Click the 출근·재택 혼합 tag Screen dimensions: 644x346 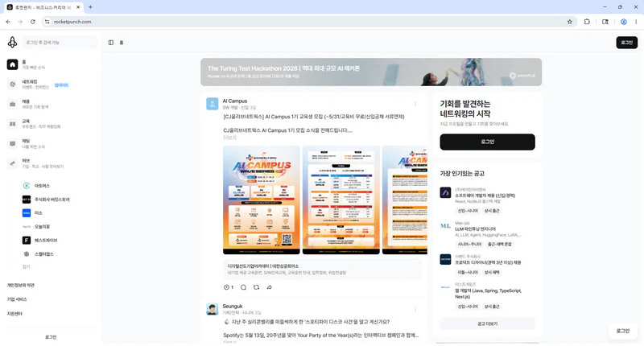coord(499,244)
